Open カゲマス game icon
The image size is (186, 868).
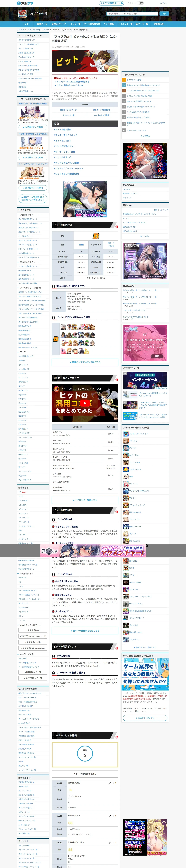click(x=126, y=534)
